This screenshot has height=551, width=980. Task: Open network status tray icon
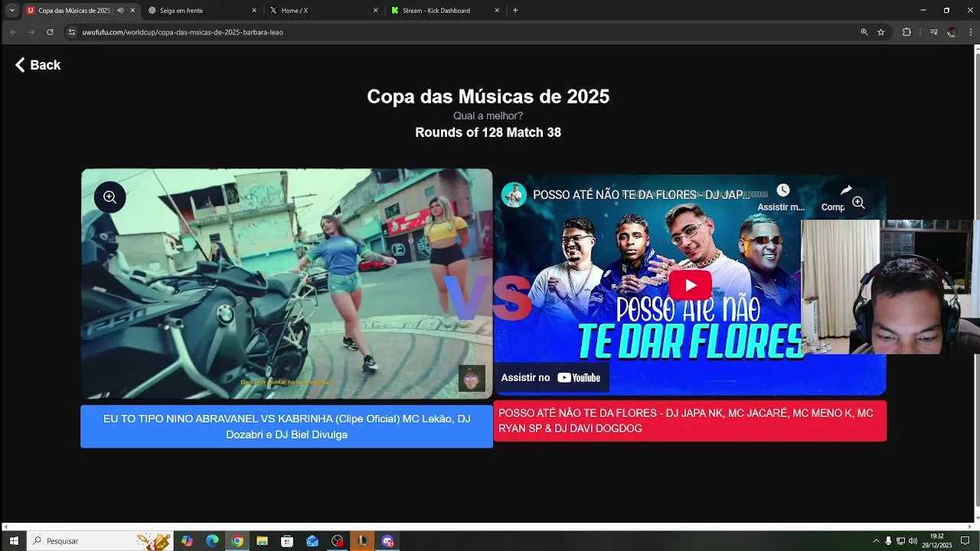(x=900, y=541)
